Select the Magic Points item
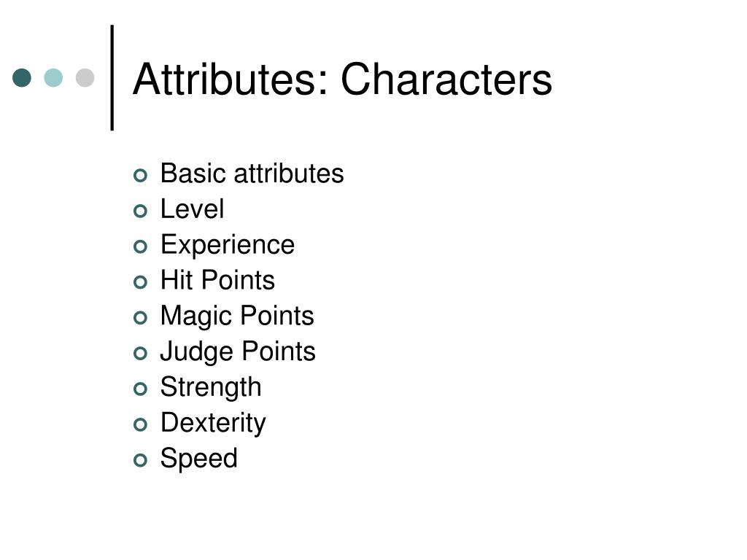Viewport: 747px width, 560px height. 237,316
